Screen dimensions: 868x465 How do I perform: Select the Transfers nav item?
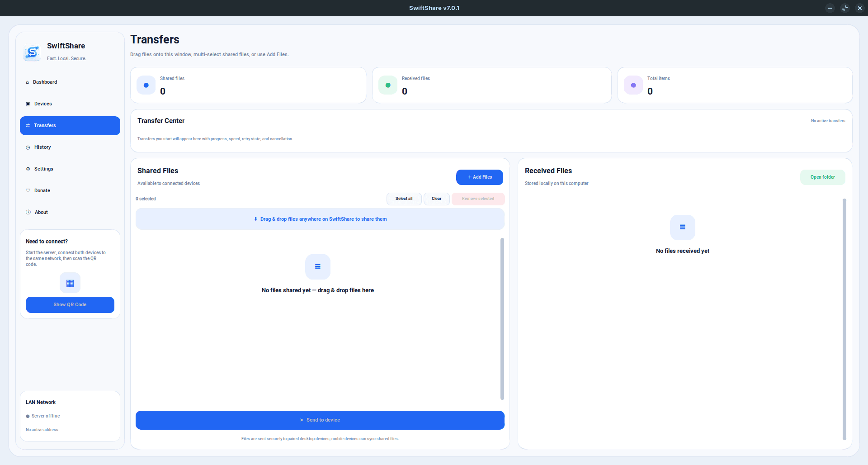pos(70,126)
